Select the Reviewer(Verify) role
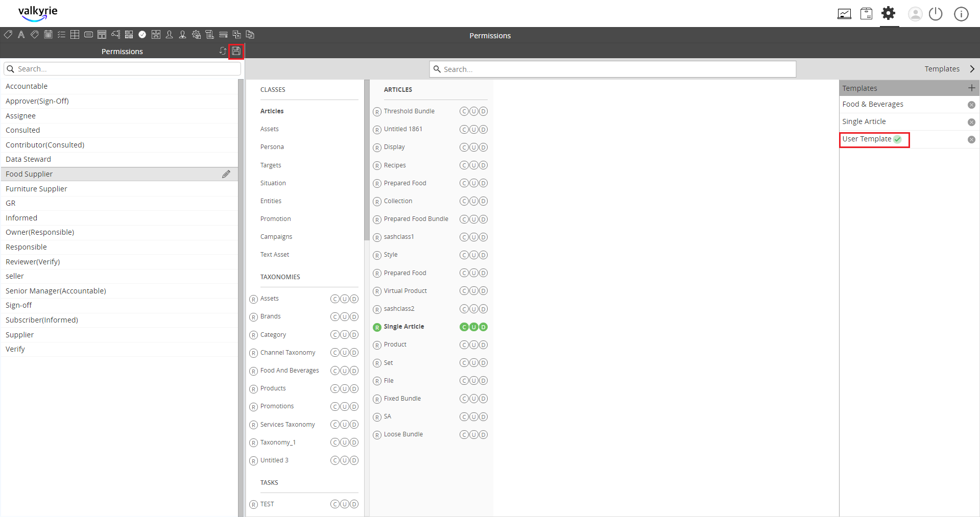This screenshot has height=517, width=980. click(x=119, y=262)
